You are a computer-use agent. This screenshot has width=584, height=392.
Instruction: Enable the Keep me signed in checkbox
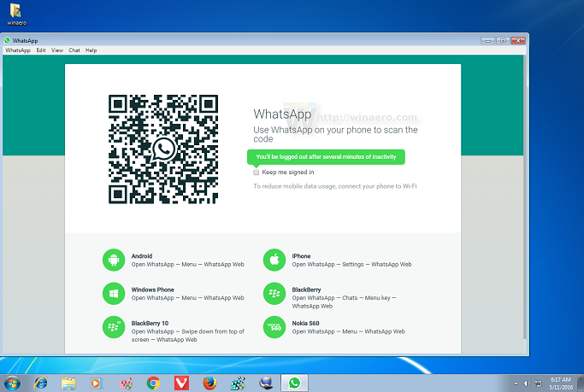pyautogui.click(x=257, y=172)
